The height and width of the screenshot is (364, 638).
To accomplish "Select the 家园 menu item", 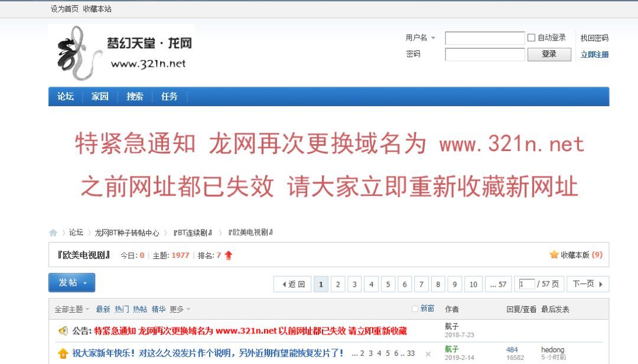I will (99, 96).
